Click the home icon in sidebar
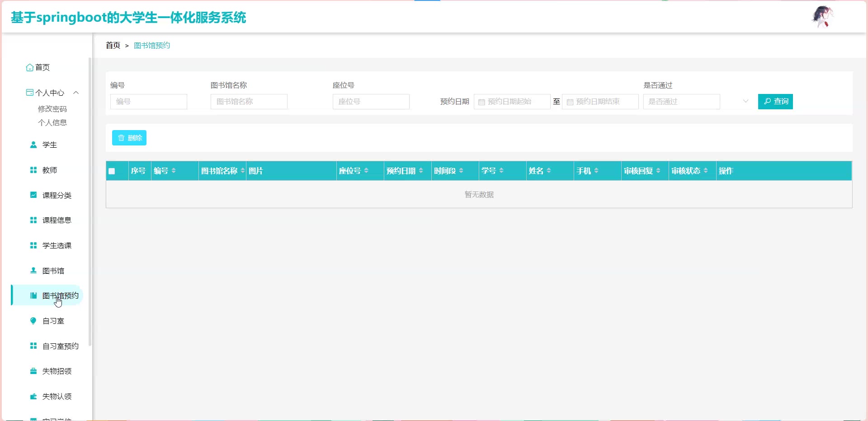This screenshot has height=421, width=868. click(x=30, y=67)
